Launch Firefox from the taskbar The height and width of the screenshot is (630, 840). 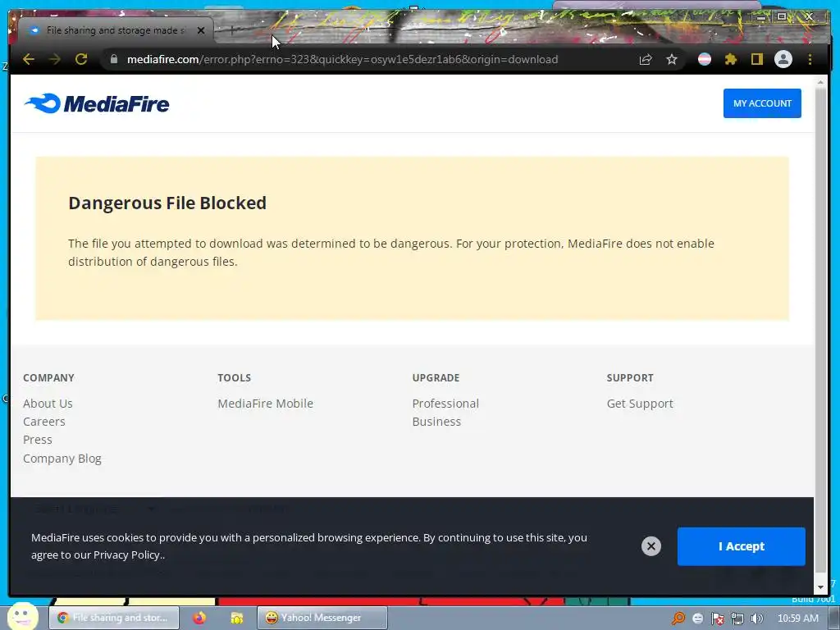coord(199,618)
